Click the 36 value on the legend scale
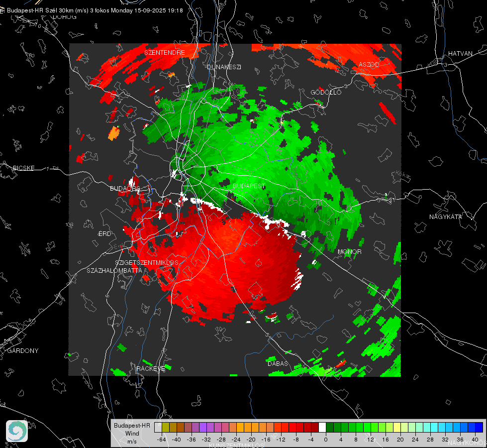487x448 pixels. (460, 440)
